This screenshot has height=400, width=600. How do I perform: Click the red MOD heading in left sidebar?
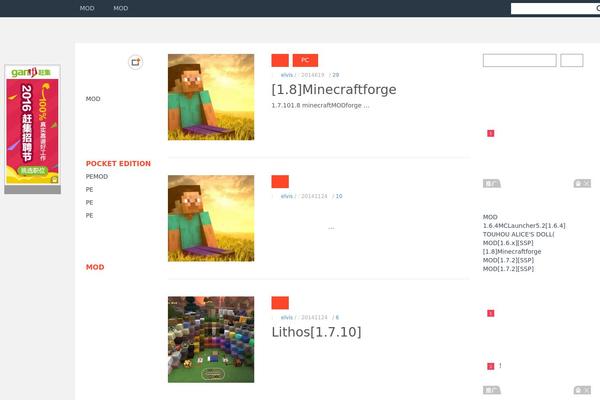tap(95, 267)
